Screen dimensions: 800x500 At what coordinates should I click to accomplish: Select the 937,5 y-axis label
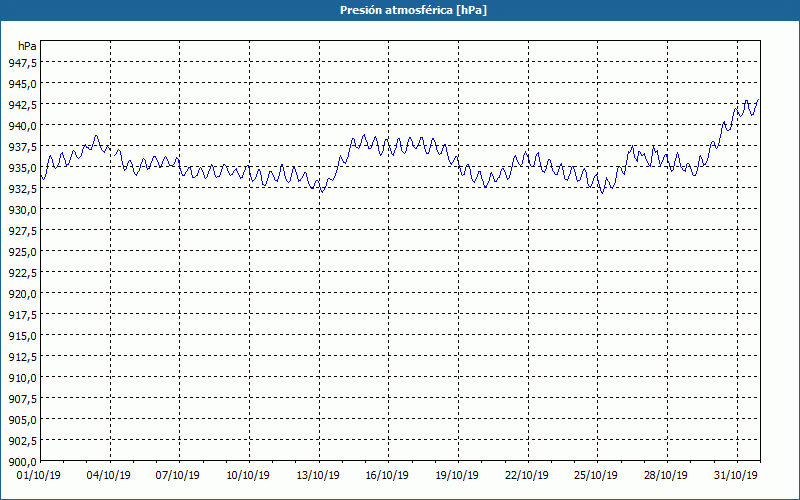(22, 146)
